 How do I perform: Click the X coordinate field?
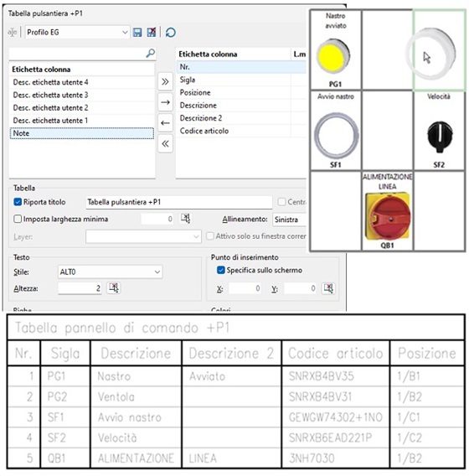[x=245, y=288]
